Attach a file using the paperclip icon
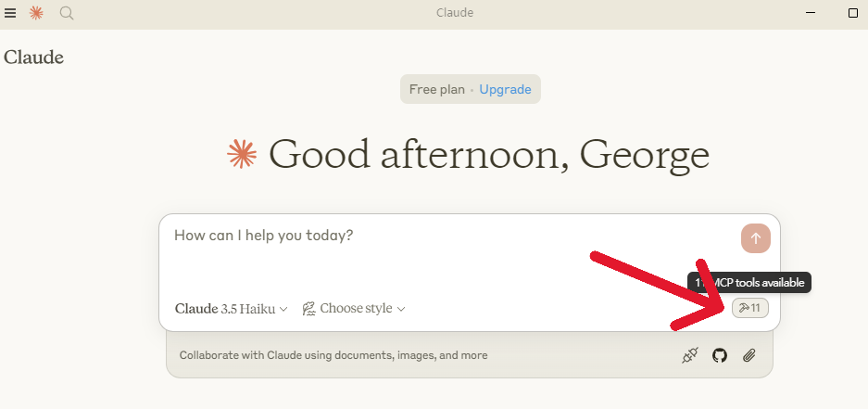Viewport: 868px width, 409px height. 749,355
